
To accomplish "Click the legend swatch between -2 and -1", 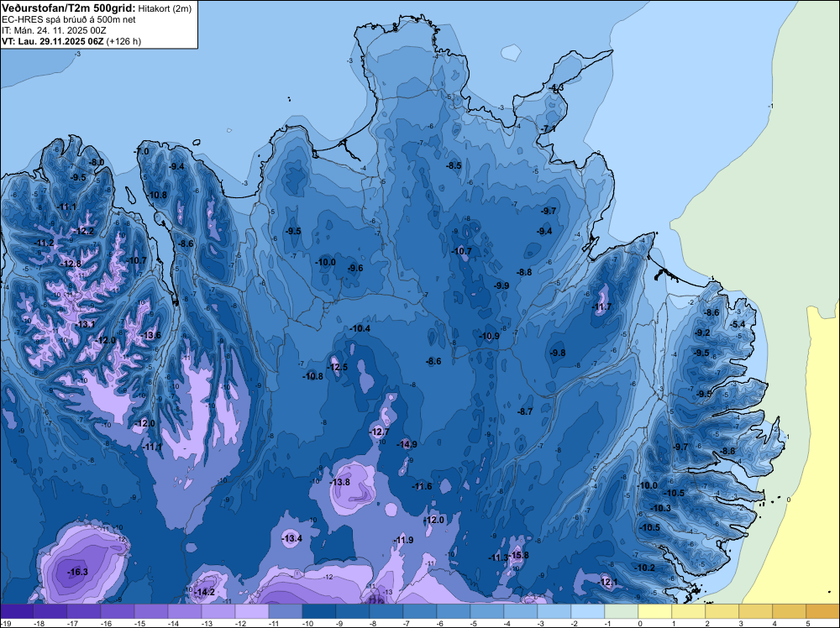I will click(x=588, y=611).
